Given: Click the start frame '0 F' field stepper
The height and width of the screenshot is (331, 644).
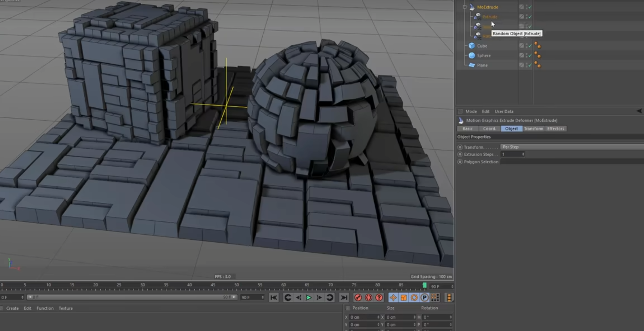Looking at the screenshot, I should [x=22, y=297].
